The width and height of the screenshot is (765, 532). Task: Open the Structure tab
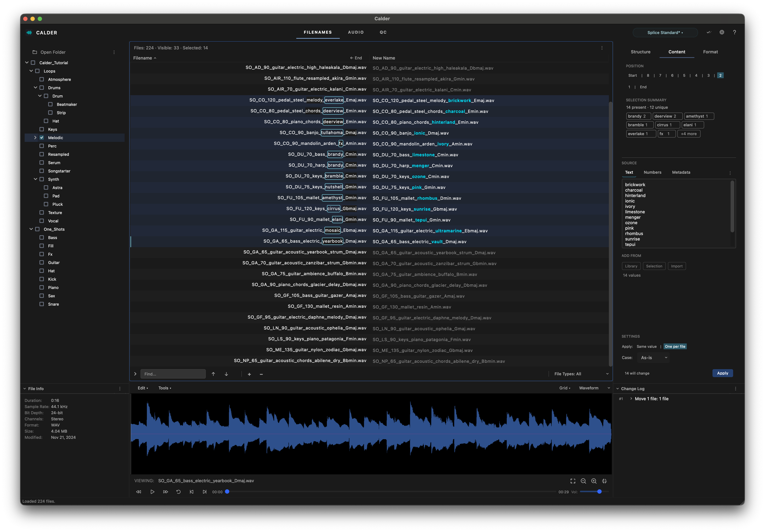tap(640, 52)
